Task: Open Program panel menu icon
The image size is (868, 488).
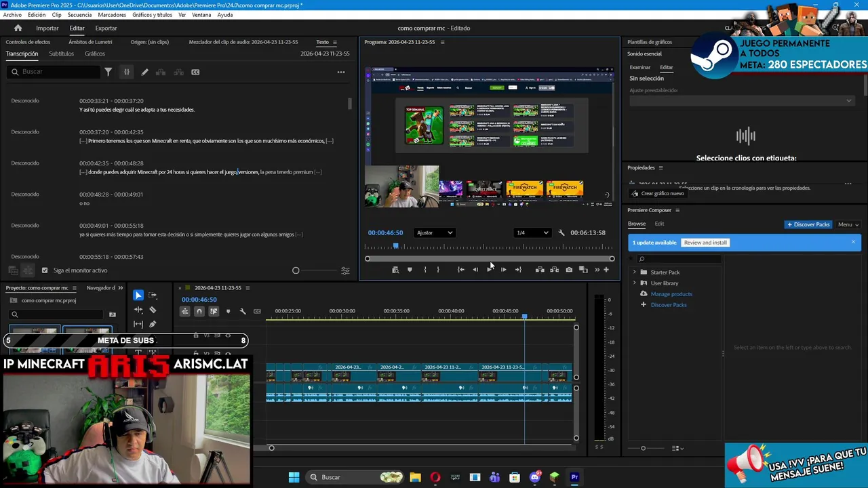Action: point(443,42)
